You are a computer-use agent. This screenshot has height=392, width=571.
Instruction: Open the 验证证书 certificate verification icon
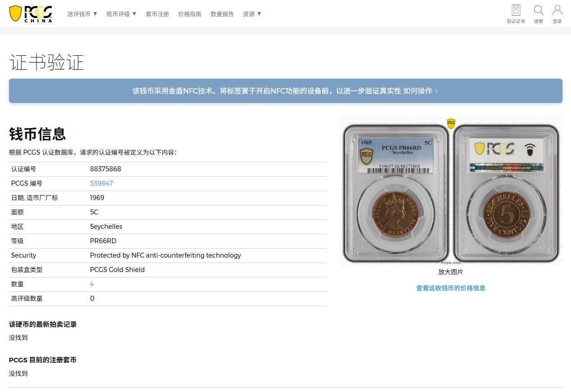[516, 14]
